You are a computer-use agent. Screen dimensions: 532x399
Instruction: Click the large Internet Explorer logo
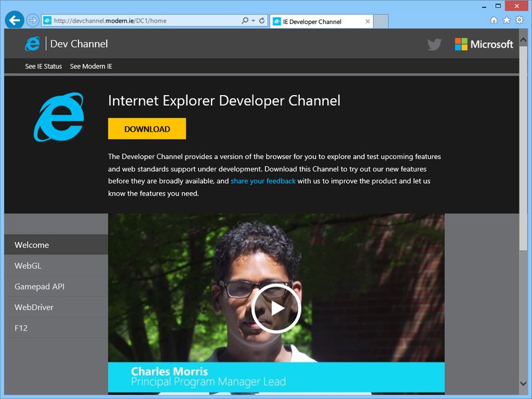(59, 117)
